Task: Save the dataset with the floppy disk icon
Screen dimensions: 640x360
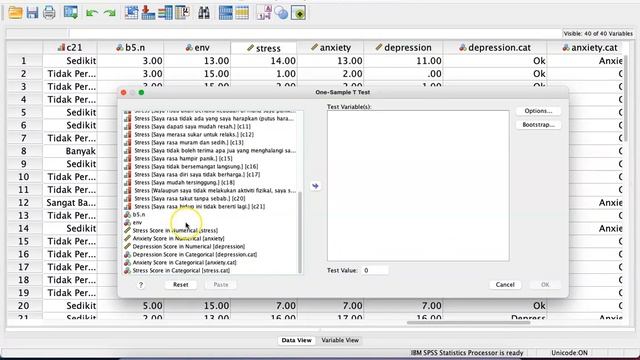Action: [x=32, y=13]
